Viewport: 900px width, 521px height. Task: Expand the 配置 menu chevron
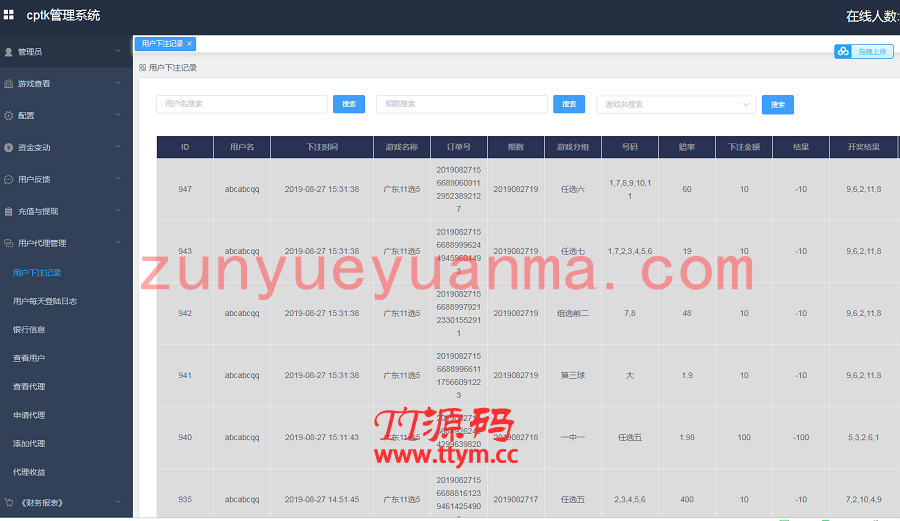point(118,115)
